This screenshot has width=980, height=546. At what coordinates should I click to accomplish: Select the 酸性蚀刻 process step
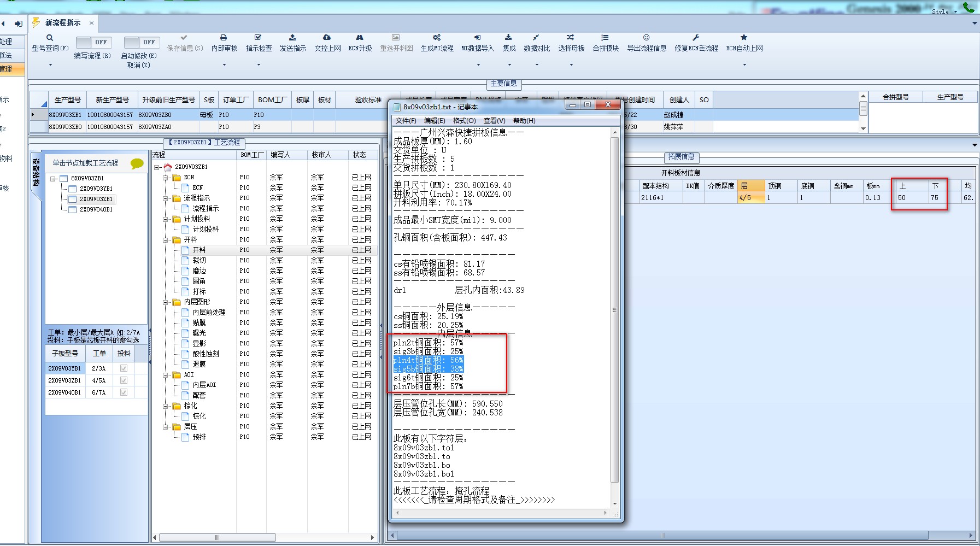tap(206, 354)
